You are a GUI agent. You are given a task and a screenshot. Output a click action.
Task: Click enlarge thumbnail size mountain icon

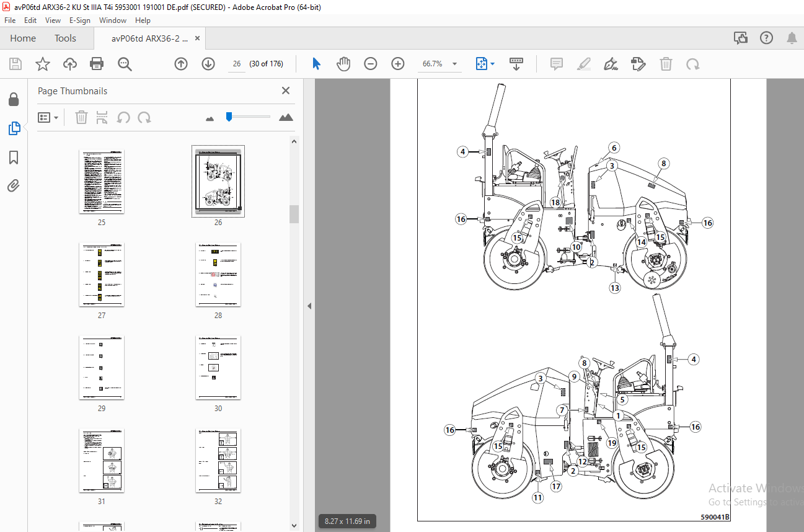[286, 117]
